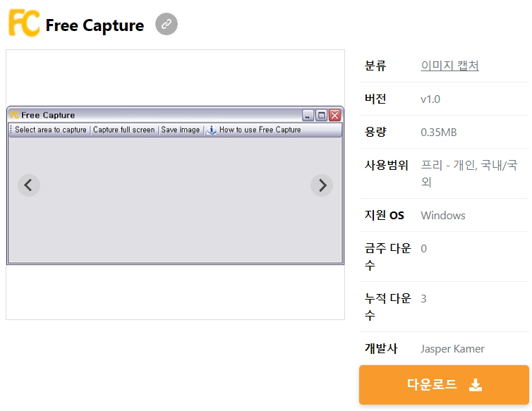Click the 버전 label
Screen dimensions: 532x411
click(x=375, y=99)
